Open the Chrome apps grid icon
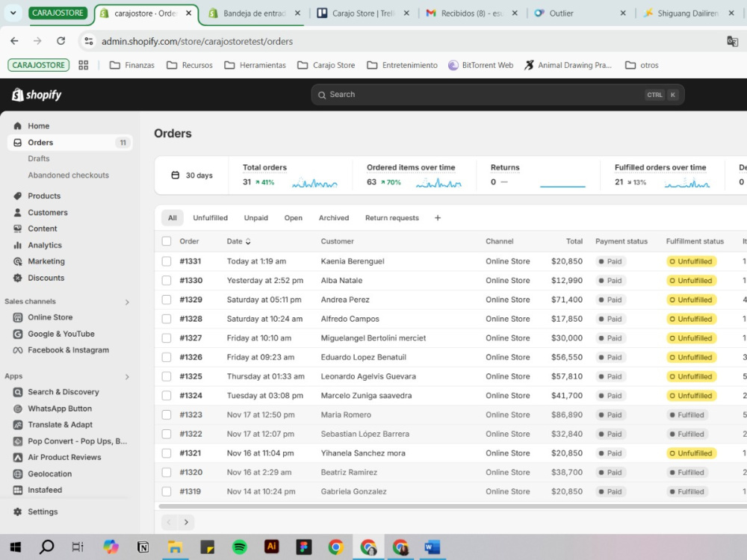 84,65
